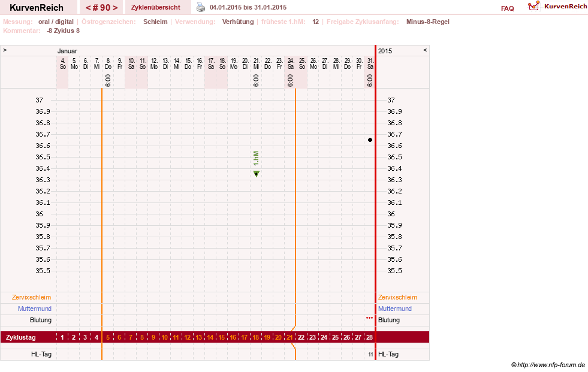588x372 pixels.
Task: Click right Blutung row label
Action: (x=389, y=320)
